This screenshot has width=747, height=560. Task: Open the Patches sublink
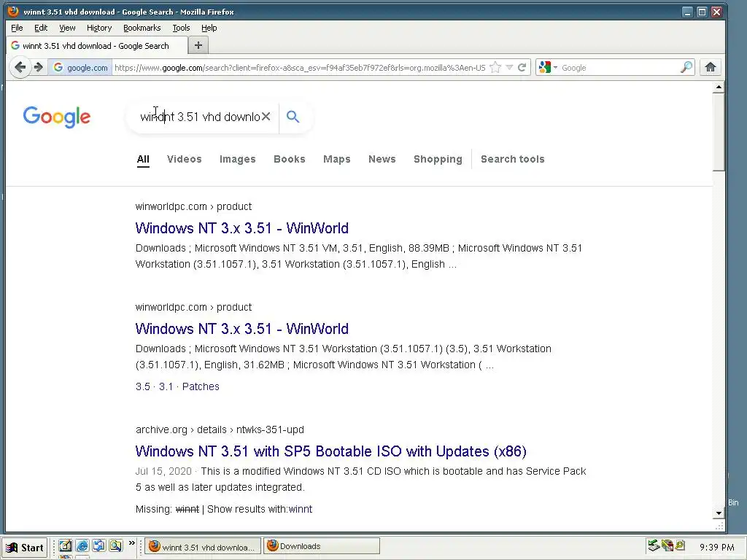tap(201, 386)
